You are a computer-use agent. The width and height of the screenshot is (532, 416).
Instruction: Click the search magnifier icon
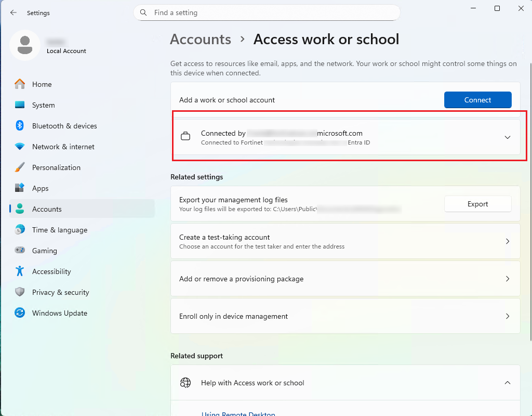(x=143, y=12)
